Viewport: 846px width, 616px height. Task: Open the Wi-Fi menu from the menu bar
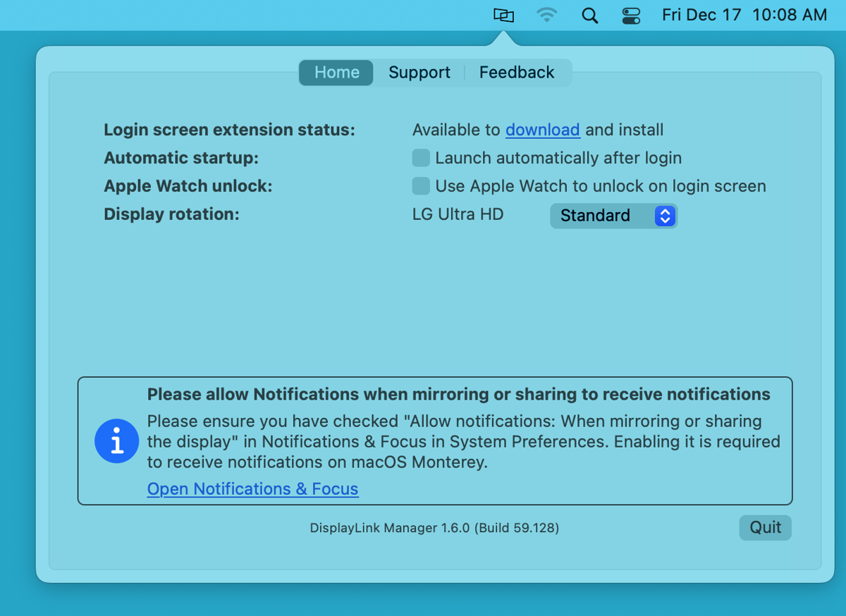(x=547, y=15)
